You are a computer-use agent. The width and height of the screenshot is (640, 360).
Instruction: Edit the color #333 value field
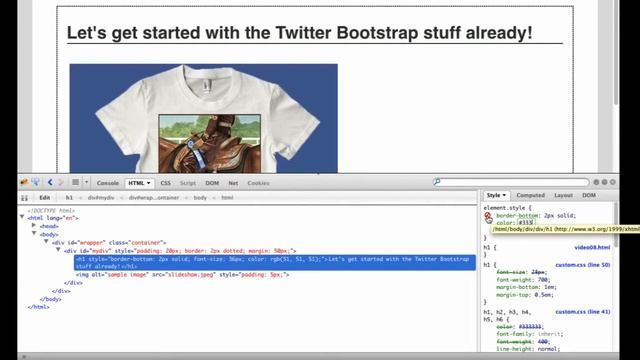pyautogui.click(x=526, y=223)
